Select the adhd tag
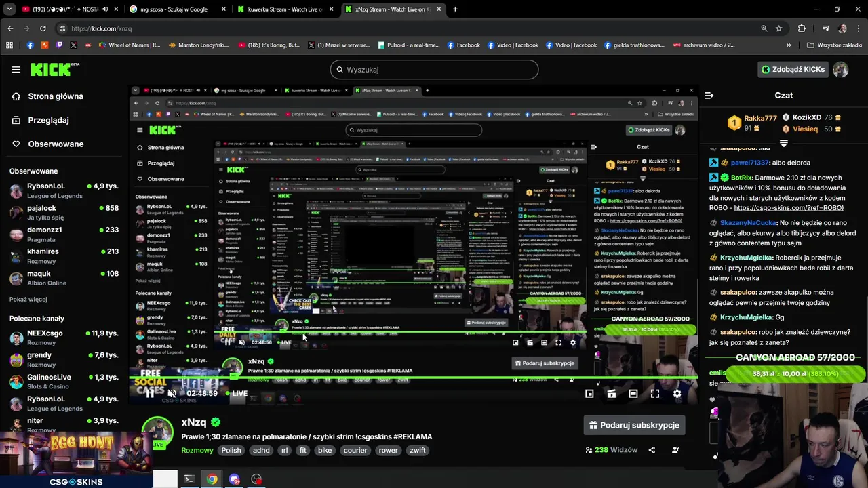Screen dimensions: 868x488 (x=261, y=450)
